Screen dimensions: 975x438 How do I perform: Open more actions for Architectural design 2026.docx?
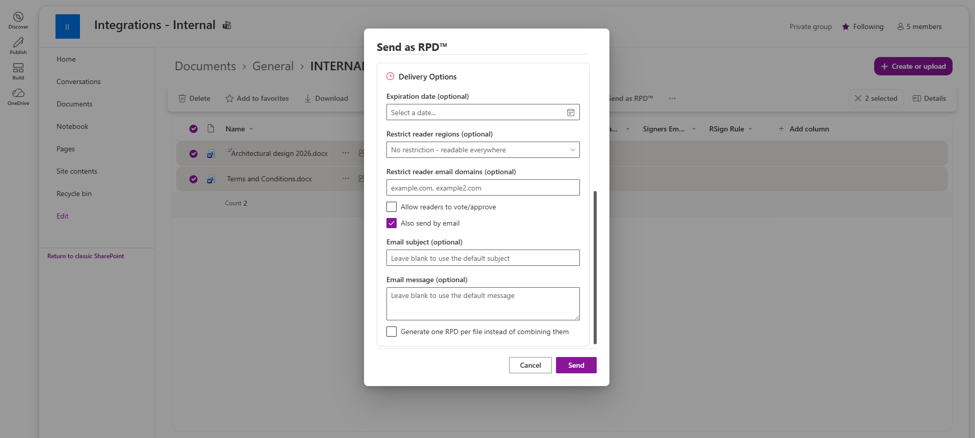click(x=345, y=153)
